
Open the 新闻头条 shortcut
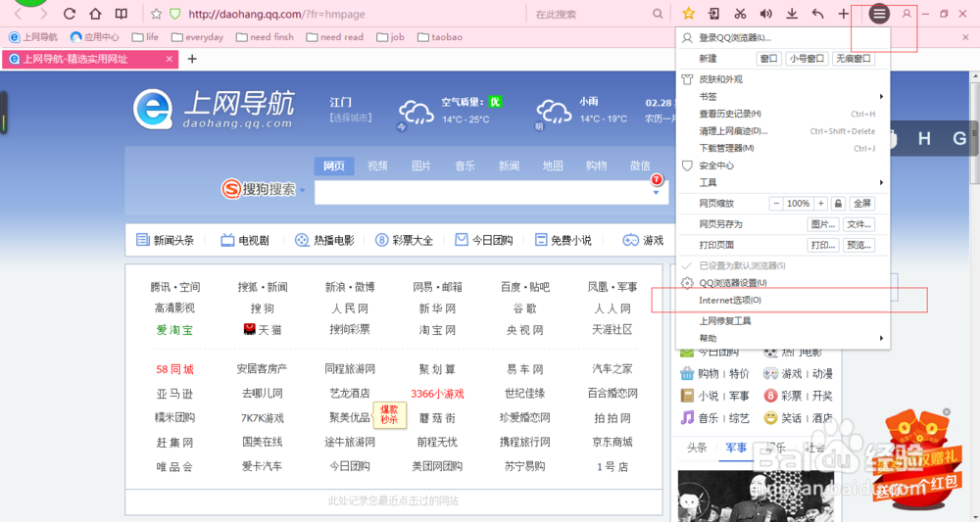(x=165, y=240)
